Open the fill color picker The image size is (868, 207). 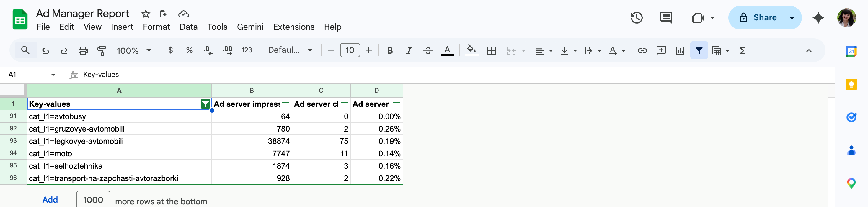[x=471, y=51]
